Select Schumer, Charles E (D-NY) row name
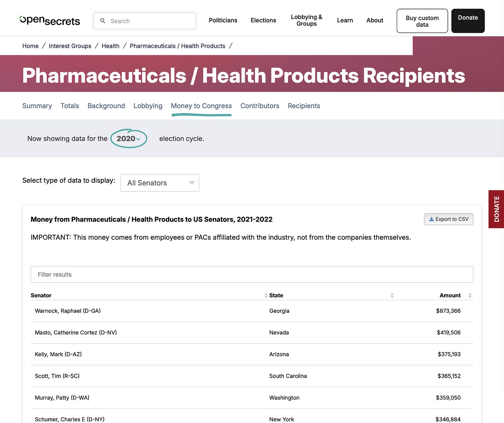Viewport: 504px width, 423px height. (70, 419)
